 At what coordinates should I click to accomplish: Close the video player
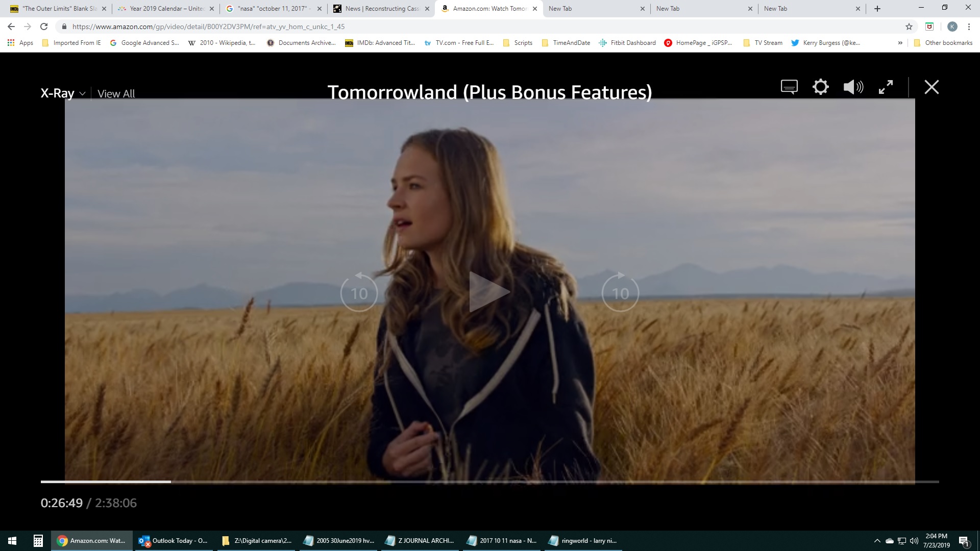[932, 87]
